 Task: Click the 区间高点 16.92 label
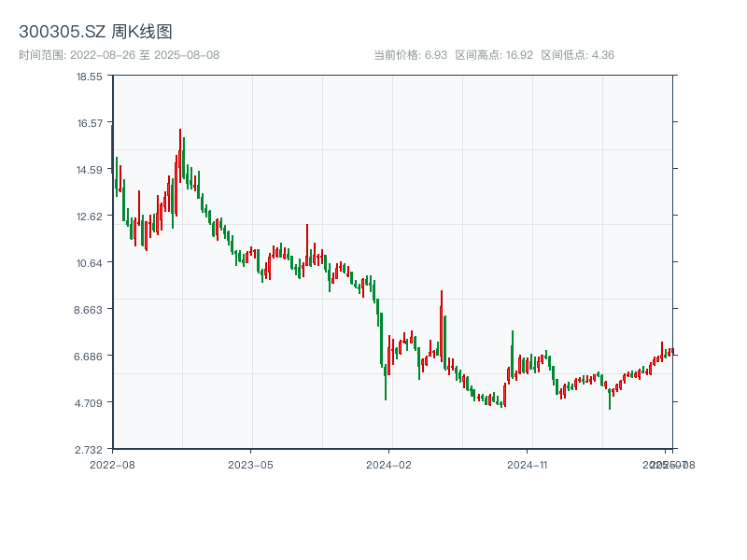[494, 55]
